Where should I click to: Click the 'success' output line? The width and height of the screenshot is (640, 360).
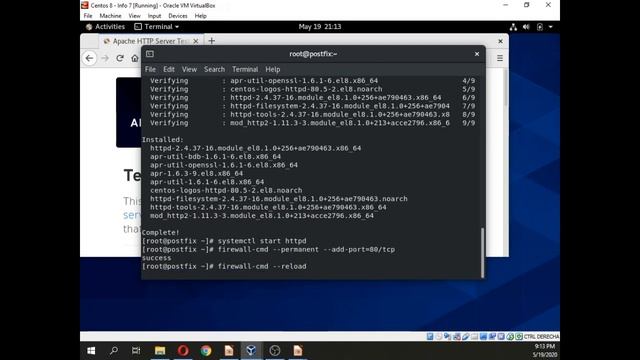coord(157,258)
